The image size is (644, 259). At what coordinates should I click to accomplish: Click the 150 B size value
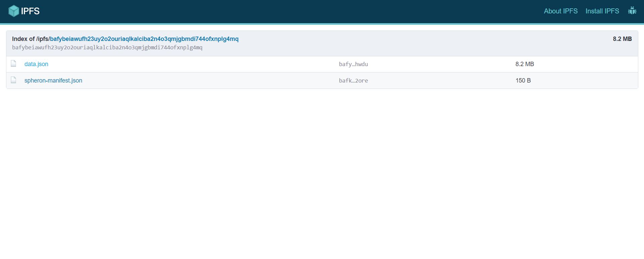point(523,81)
